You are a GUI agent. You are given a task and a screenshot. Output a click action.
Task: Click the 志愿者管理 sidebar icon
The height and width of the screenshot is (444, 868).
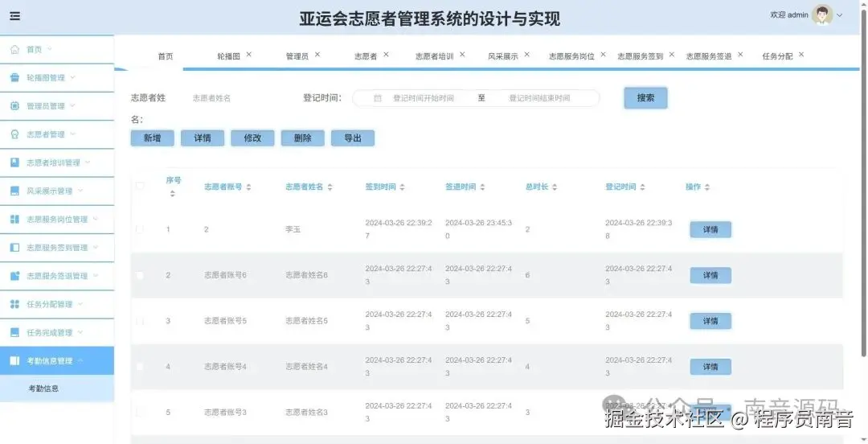[x=15, y=134]
